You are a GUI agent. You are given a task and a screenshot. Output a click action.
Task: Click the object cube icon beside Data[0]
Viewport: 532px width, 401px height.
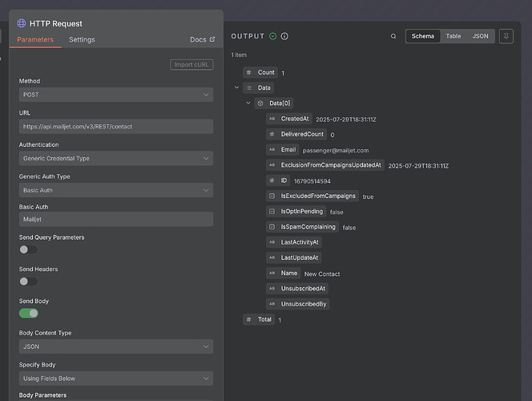(260, 103)
